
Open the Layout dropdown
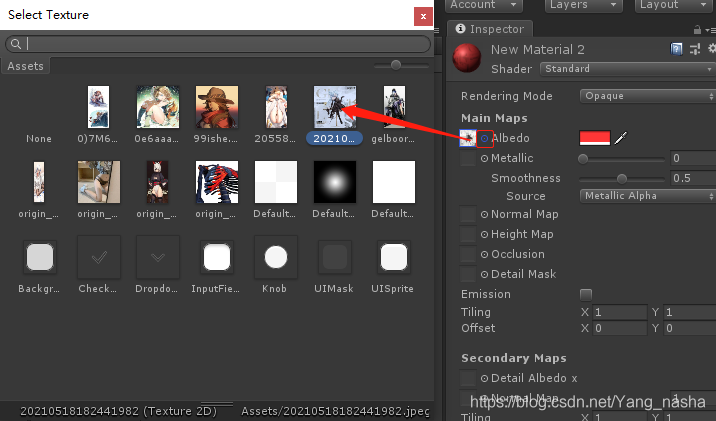point(674,5)
